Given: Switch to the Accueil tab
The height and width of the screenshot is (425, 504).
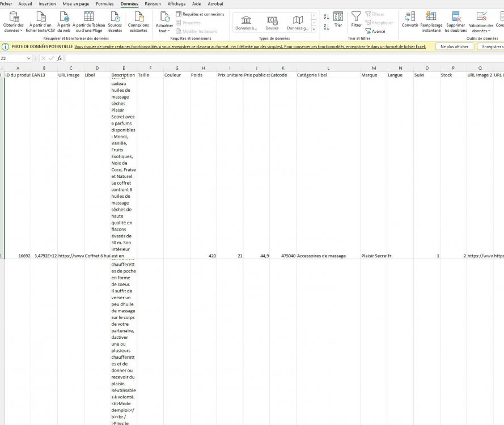Looking at the screenshot, I should click(25, 4).
